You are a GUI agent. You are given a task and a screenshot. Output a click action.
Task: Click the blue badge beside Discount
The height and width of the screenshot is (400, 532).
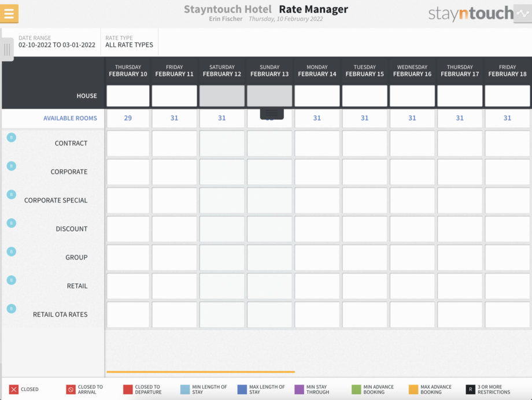click(x=11, y=223)
